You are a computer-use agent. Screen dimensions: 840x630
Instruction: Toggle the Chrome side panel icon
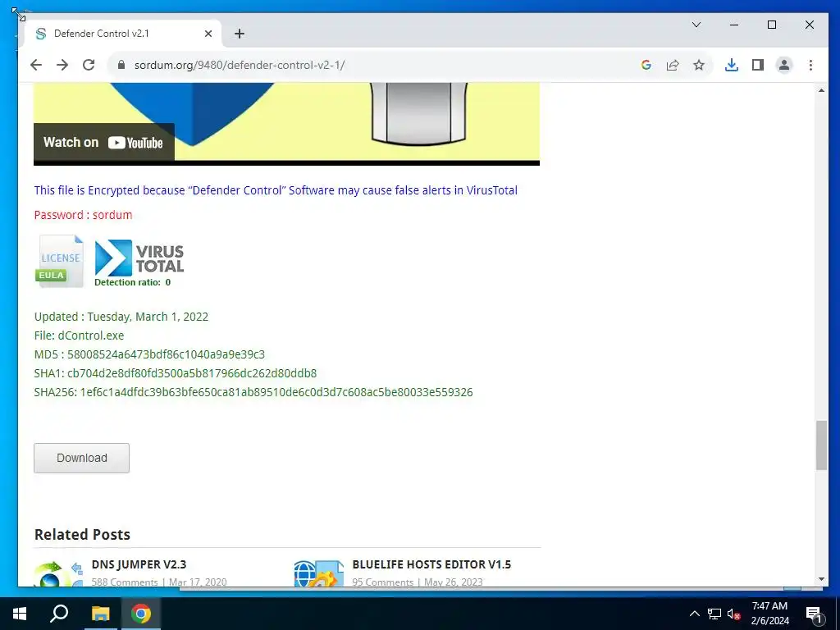(x=757, y=65)
